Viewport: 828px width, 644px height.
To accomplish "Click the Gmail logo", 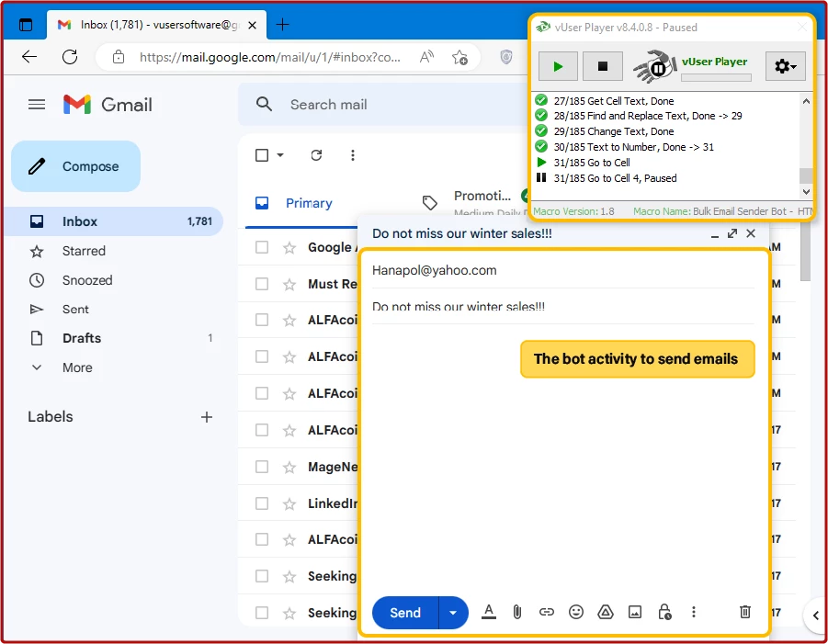I will 108,105.
